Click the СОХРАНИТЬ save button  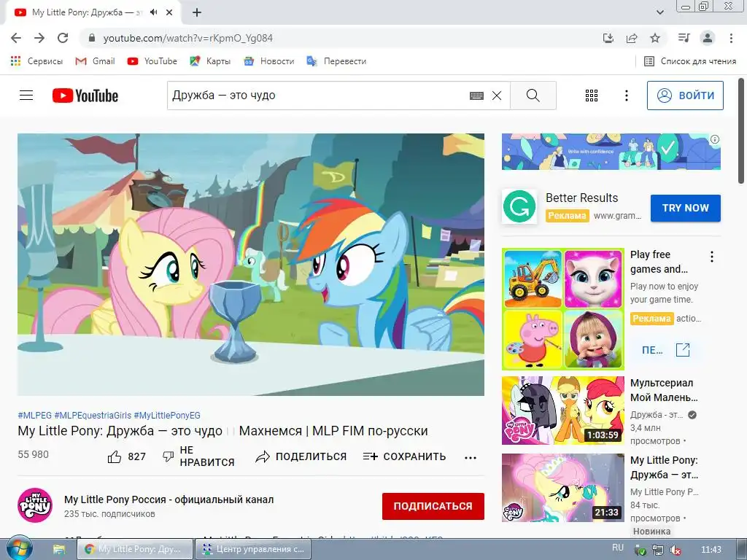tap(404, 456)
